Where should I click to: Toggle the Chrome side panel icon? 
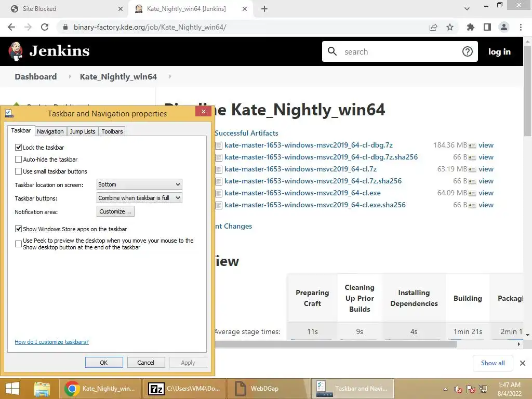tap(487, 27)
